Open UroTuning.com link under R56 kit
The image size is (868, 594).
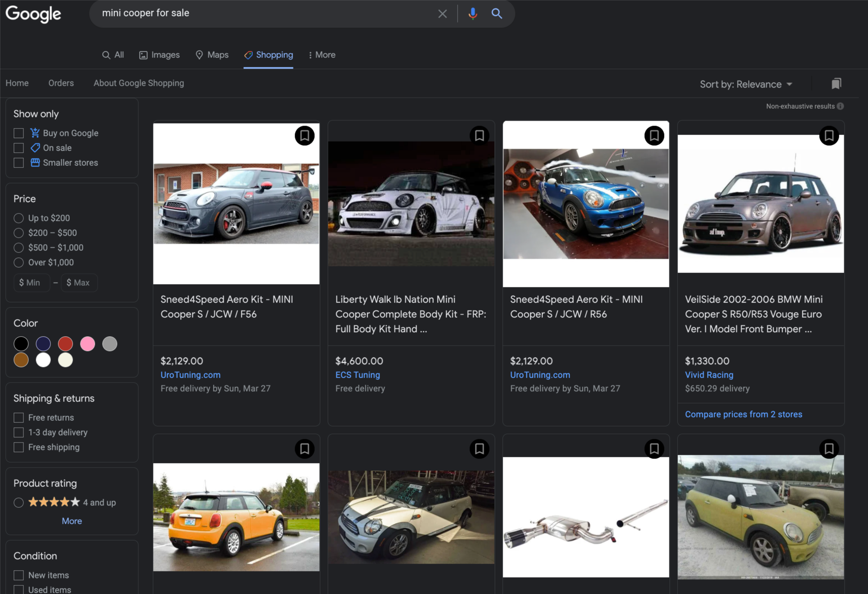540,375
